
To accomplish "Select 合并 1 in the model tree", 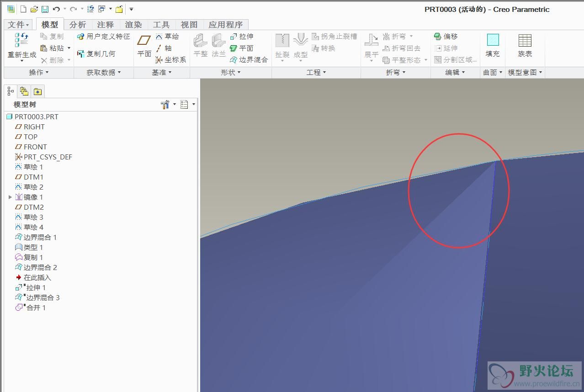I will coord(31,308).
